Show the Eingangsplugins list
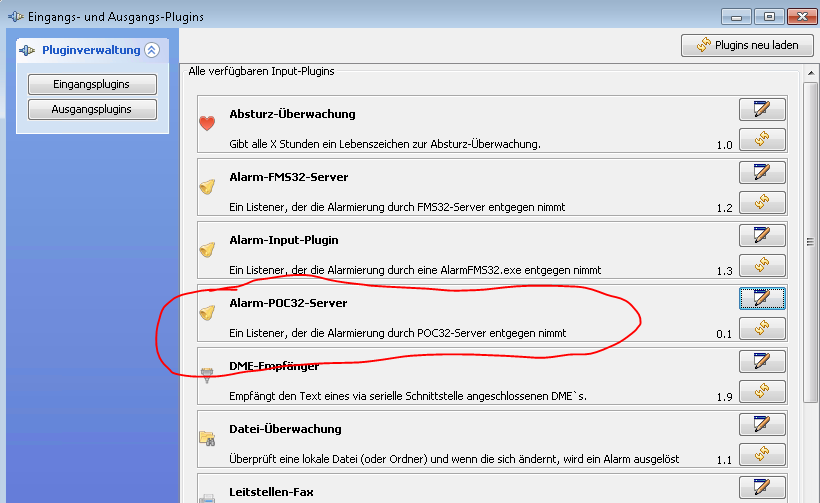This screenshot has height=503, width=820. pos(92,84)
